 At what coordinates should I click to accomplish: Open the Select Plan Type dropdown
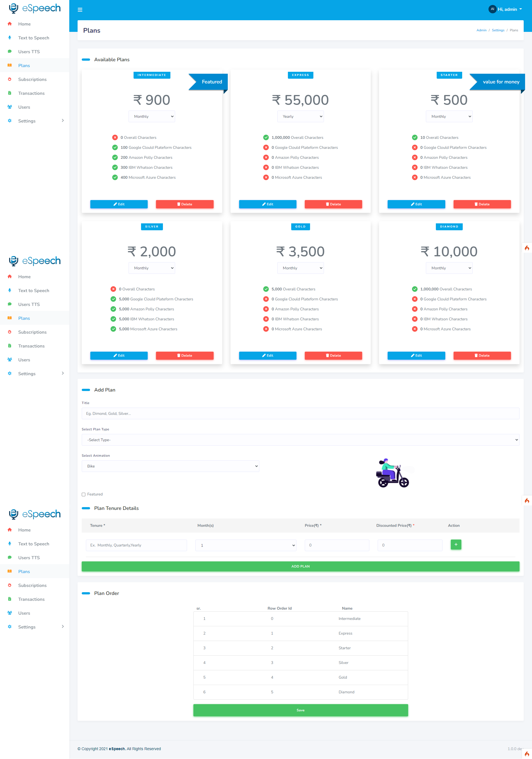tap(300, 440)
